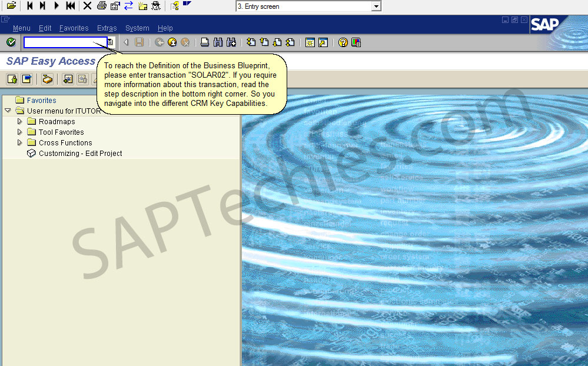Expand the Tool Favorites folder triangle

tap(20, 132)
